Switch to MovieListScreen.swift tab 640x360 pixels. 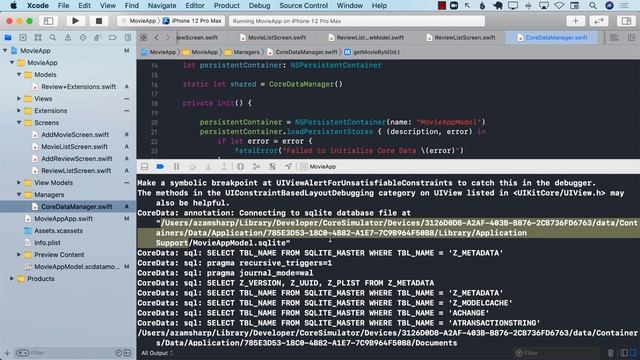(273, 38)
